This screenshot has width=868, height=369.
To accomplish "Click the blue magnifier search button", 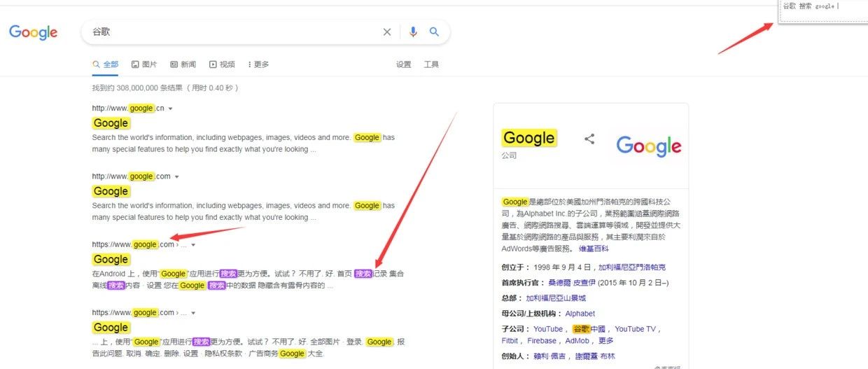I will [434, 32].
